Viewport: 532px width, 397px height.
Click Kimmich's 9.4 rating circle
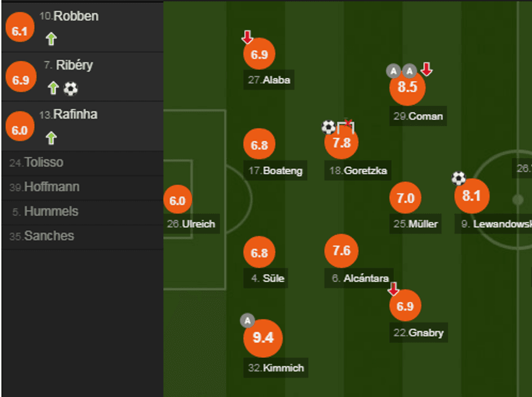(x=263, y=338)
